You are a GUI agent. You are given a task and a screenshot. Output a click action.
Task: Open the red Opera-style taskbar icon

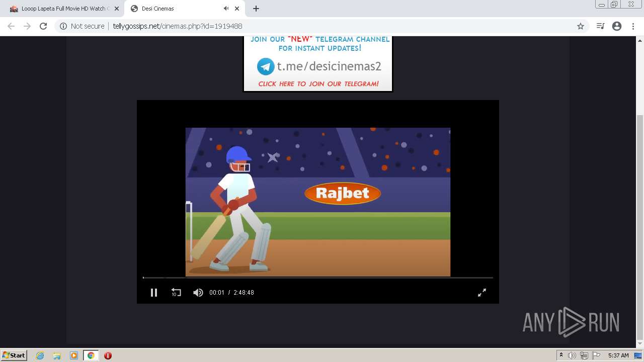(x=108, y=355)
